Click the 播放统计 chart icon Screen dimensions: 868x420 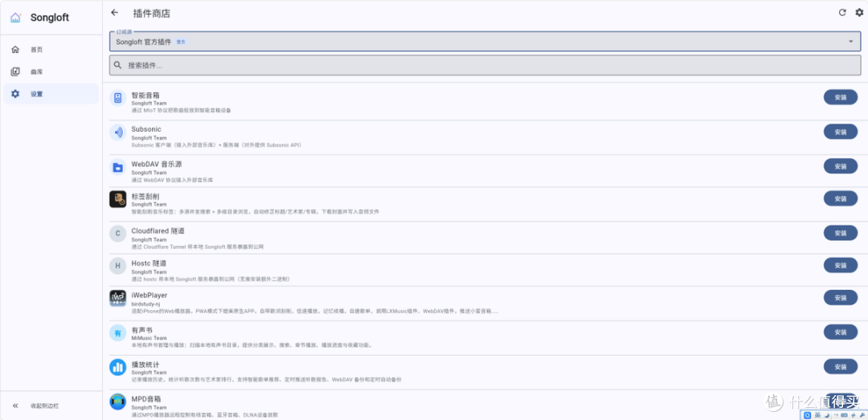click(x=118, y=367)
